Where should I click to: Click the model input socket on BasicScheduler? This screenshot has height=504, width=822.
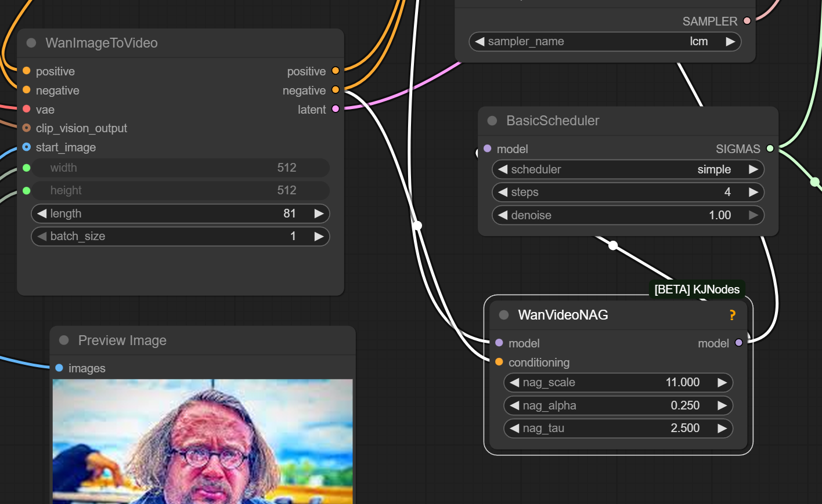click(x=488, y=148)
